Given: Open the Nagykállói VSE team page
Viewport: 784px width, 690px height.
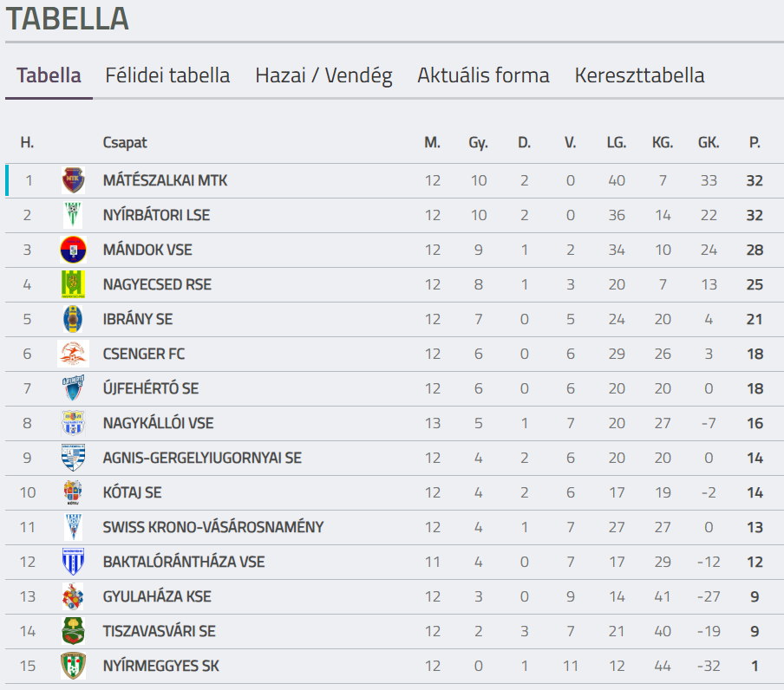Looking at the screenshot, I should click(x=158, y=423).
